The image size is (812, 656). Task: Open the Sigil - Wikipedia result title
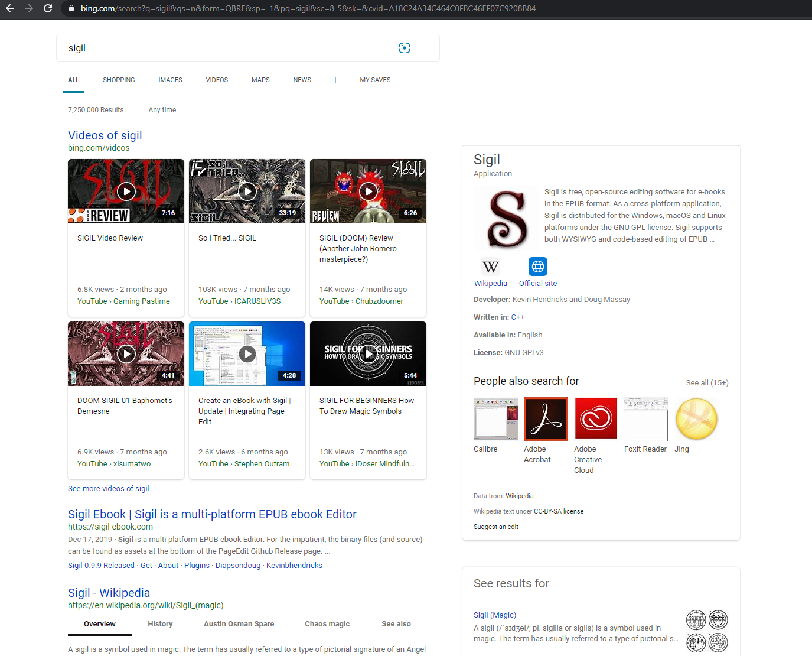point(109,593)
